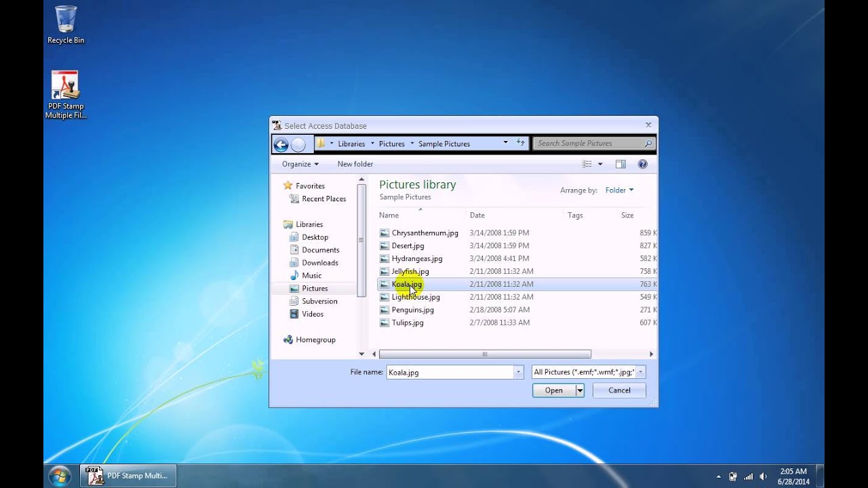Show hidden tray icons arrow
868x488 pixels.
pos(718,476)
